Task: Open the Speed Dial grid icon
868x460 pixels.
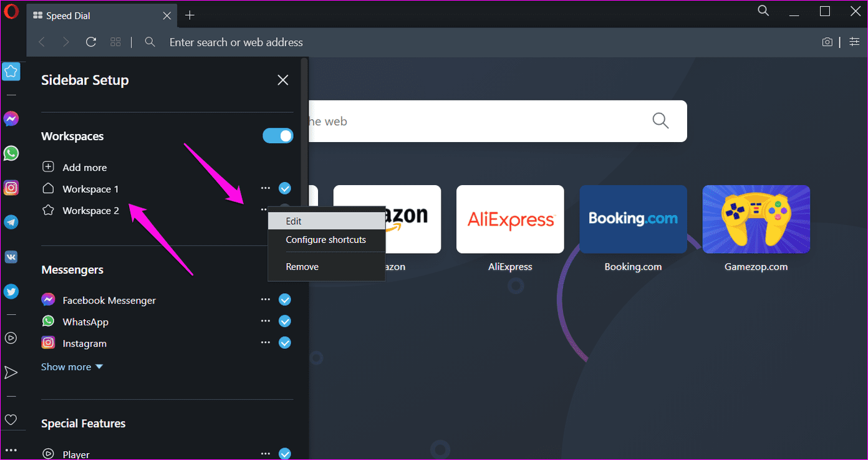Action: click(x=115, y=42)
